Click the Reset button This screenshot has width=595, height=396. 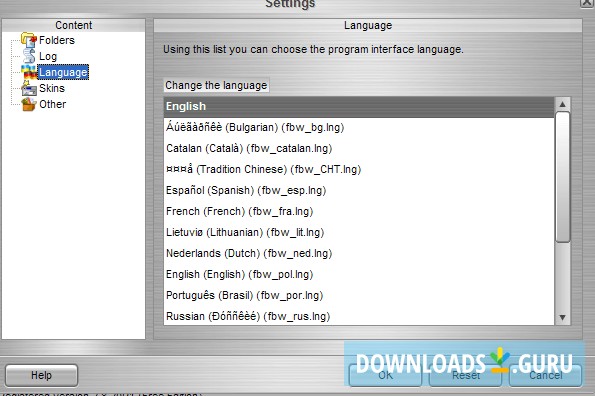466,375
